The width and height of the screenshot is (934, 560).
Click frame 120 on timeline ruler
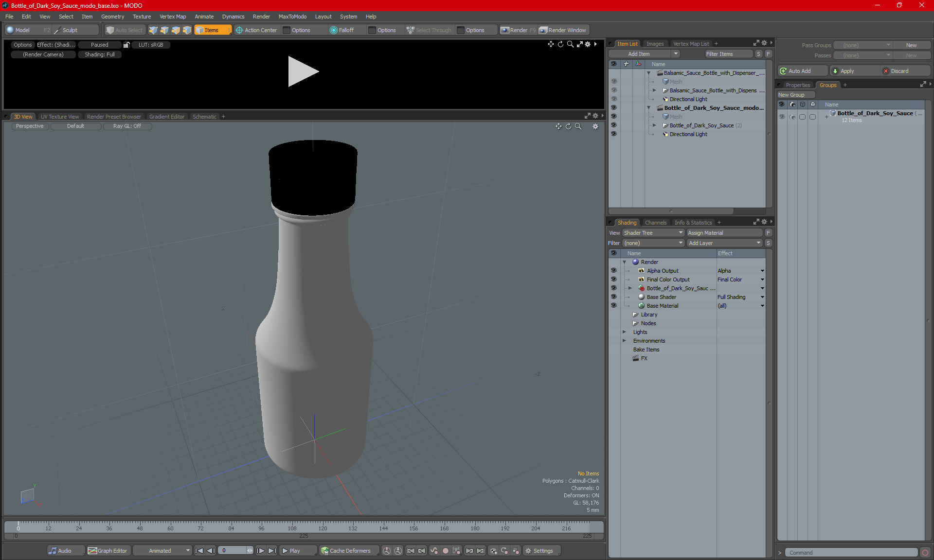[x=323, y=528]
